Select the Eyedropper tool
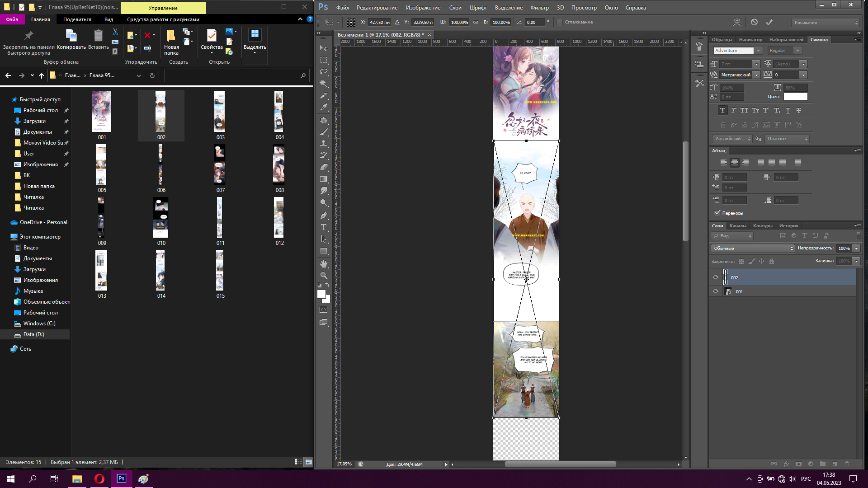Image resolution: width=868 pixels, height=488 pixels. pos(324,108)
